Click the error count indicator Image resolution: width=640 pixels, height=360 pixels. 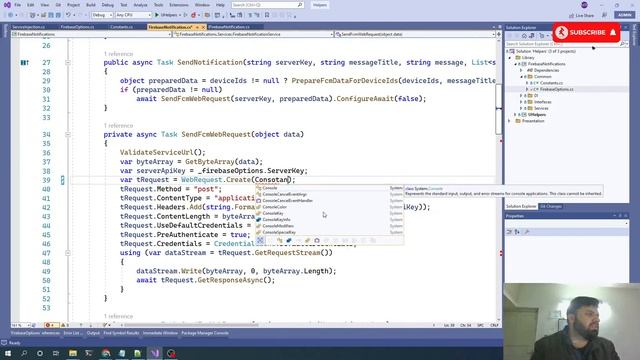[51, 325]
